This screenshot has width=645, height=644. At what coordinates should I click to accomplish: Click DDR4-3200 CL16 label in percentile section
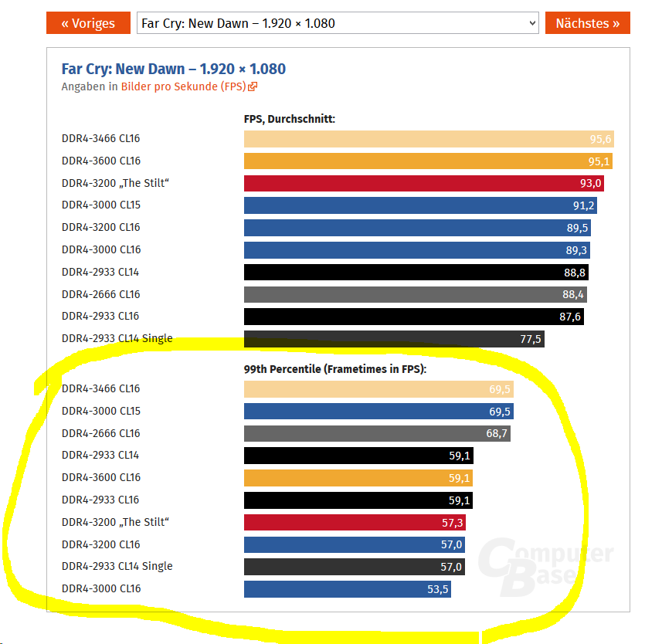[x=100, y=544]
